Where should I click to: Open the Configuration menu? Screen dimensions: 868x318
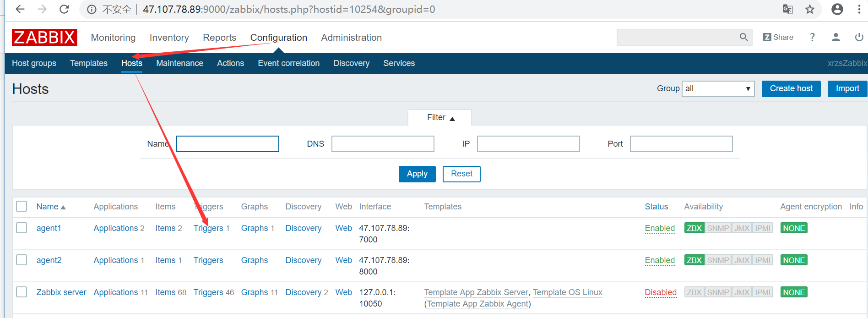coord(278,38)
